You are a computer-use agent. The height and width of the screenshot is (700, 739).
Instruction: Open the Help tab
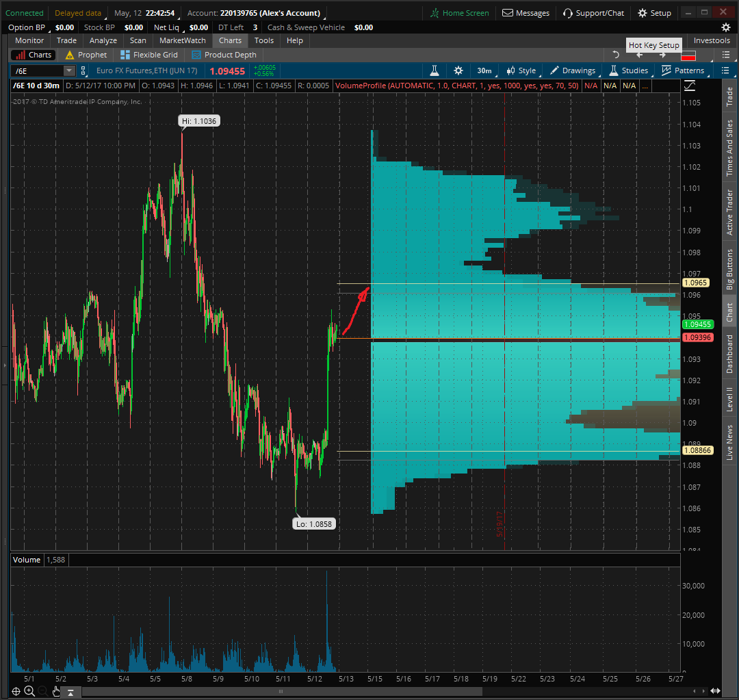(294, 40)
